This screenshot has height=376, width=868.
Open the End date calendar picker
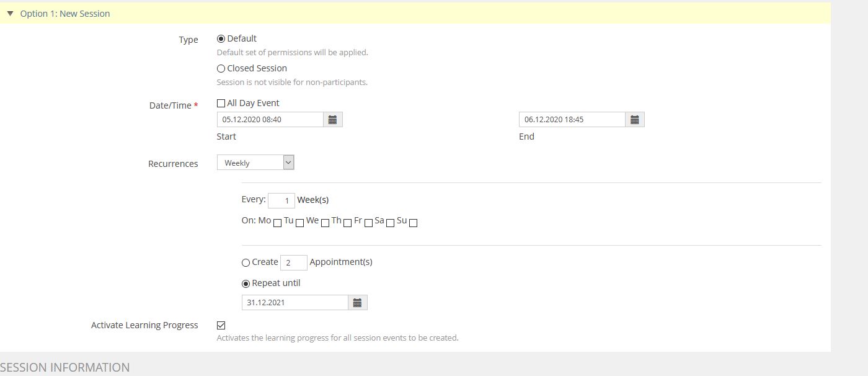click(x=634, y=120)
